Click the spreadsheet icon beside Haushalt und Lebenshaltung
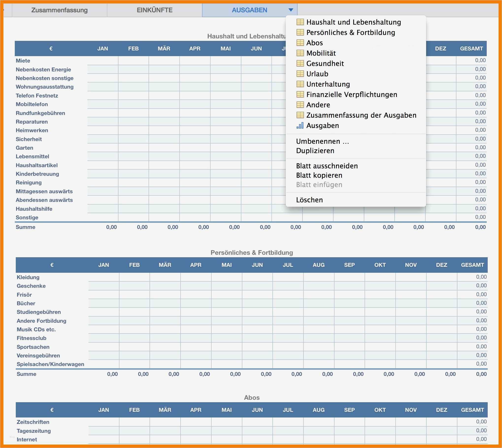 click(300, 22)
